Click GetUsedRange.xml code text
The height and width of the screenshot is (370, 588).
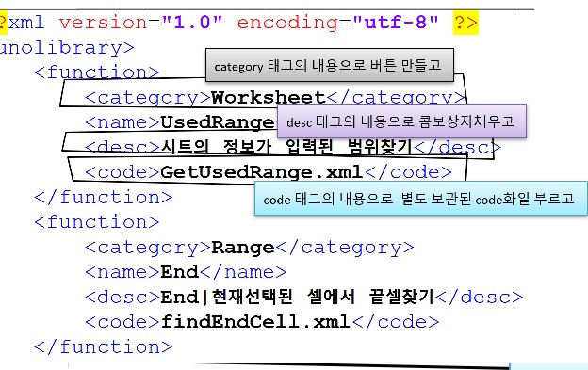(262, 172)
